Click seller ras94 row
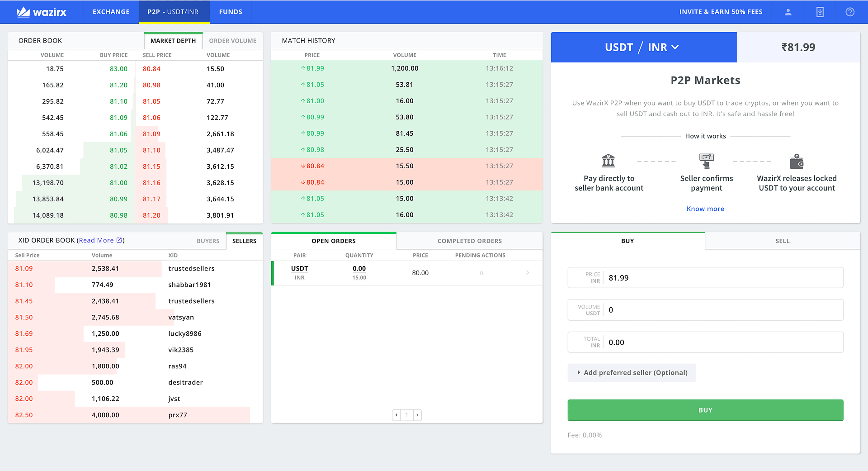 (135, 366)
